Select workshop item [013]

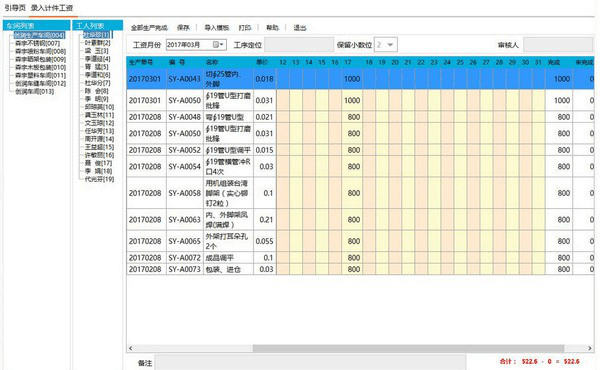click(x=34, y=91)
